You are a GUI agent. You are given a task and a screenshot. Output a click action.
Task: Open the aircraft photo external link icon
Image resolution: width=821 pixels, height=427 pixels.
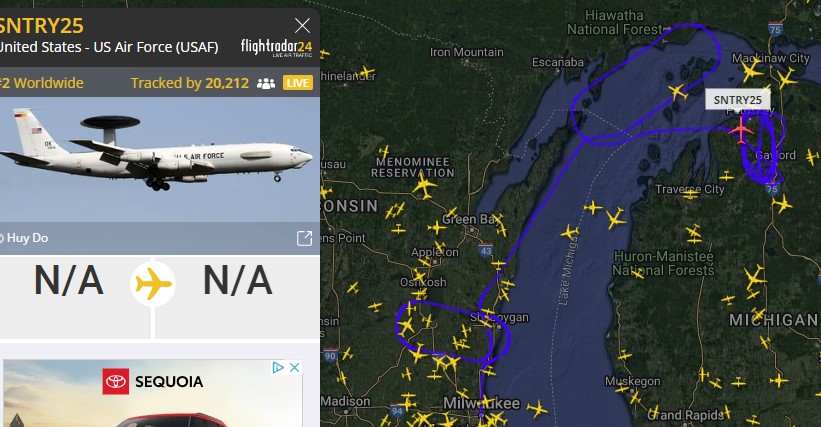point(304,238)
